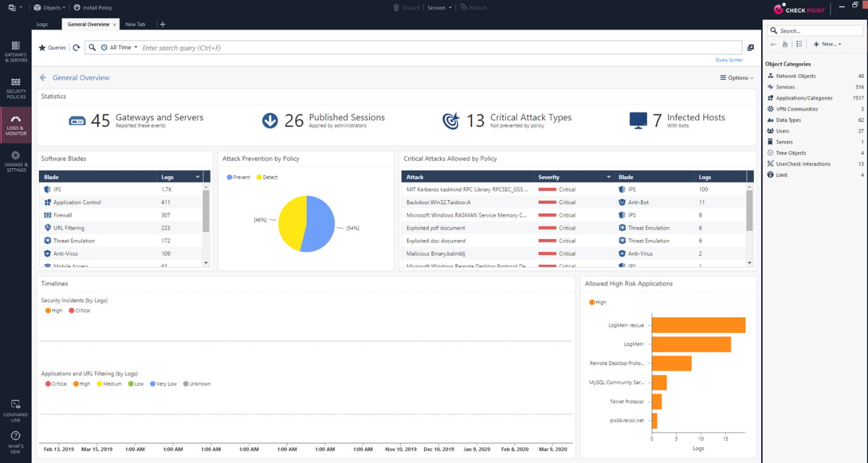Open the All Time filter dropdown

click(x=120, y=47)
